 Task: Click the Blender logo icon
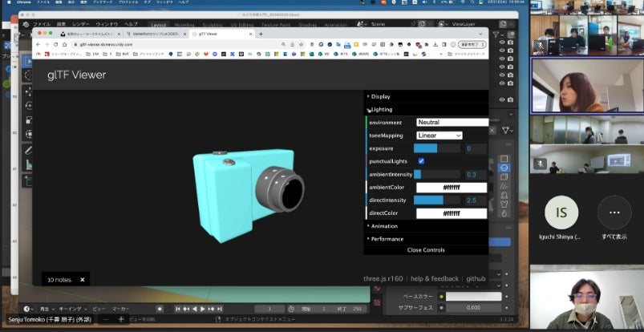26,24
